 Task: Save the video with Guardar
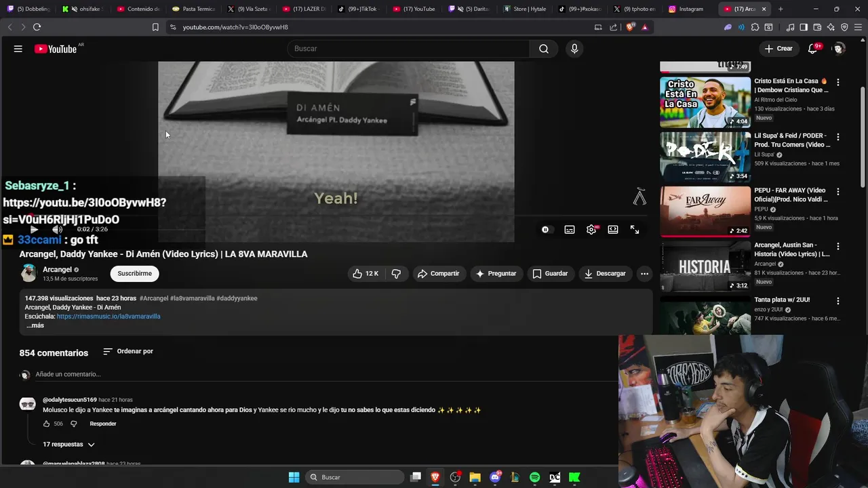[x=550, y=274]
